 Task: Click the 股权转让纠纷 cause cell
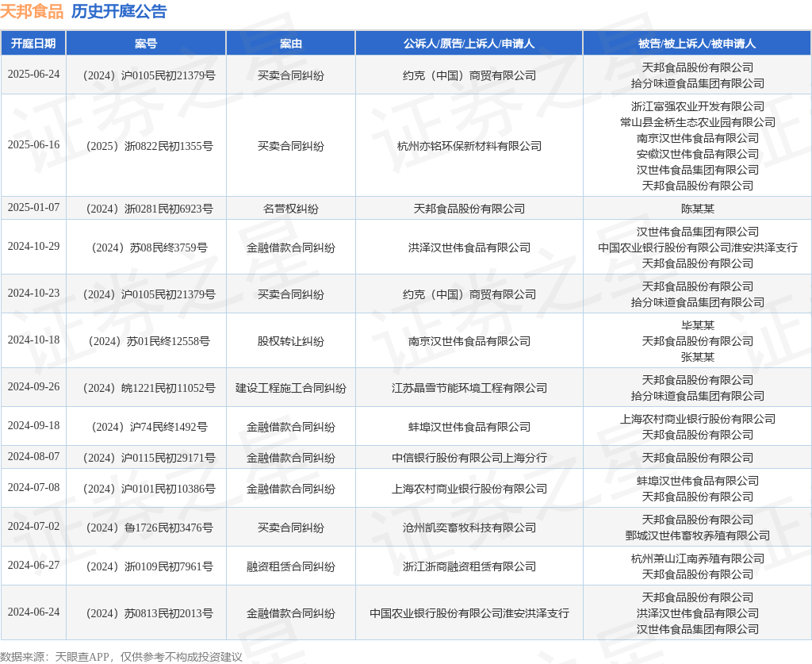point(290,341)
